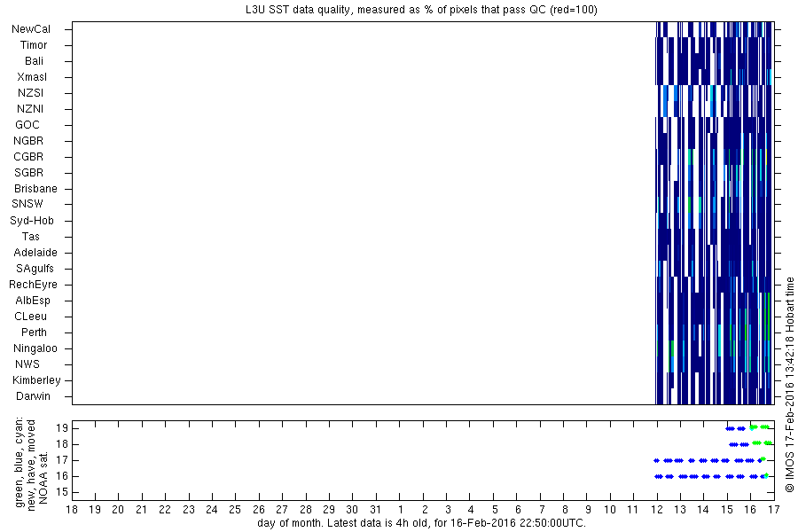Click day 28 on the time axis
Viewport: 798px width, 532px height.
click(305, 510)
